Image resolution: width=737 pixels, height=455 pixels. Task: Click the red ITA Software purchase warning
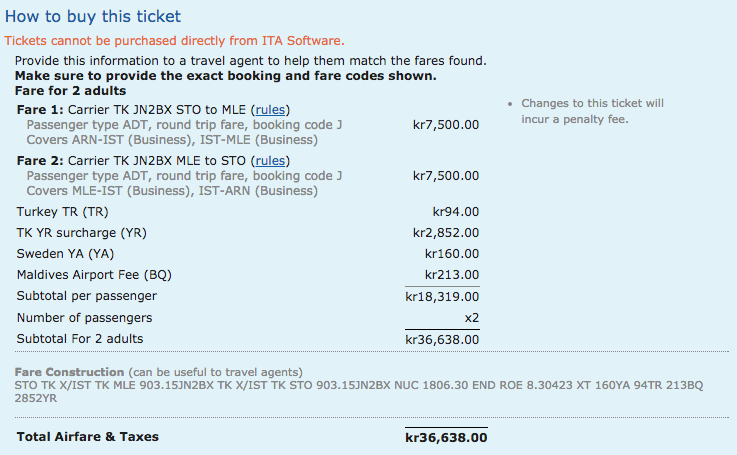coord(174,41)
